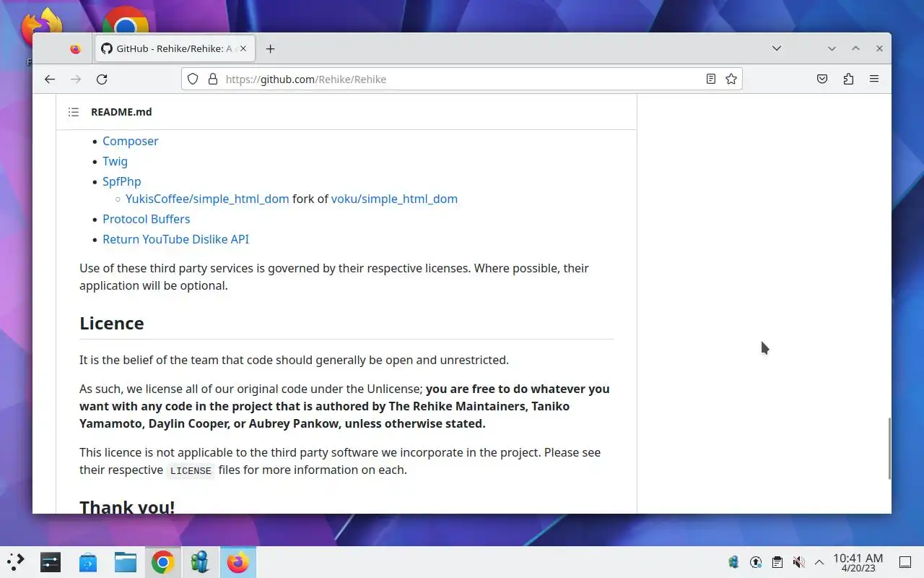
Task: Open Firefox application hamburger menu
Action: [874, 79]
